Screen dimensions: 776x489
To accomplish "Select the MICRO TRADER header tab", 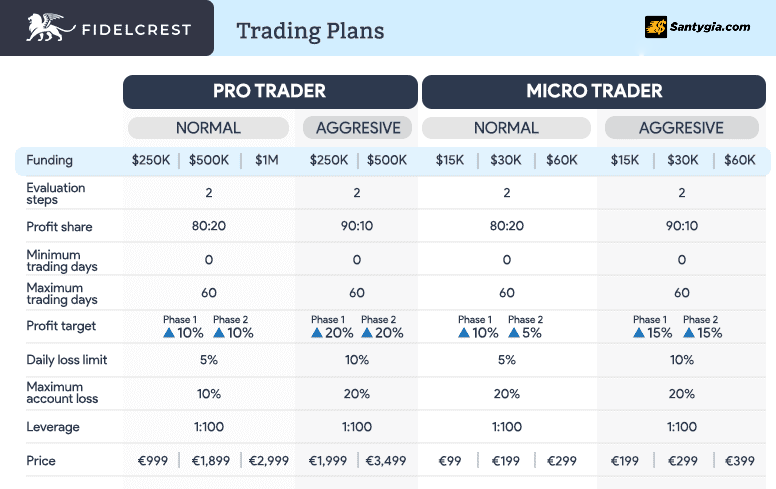I will tap(594, 92).
